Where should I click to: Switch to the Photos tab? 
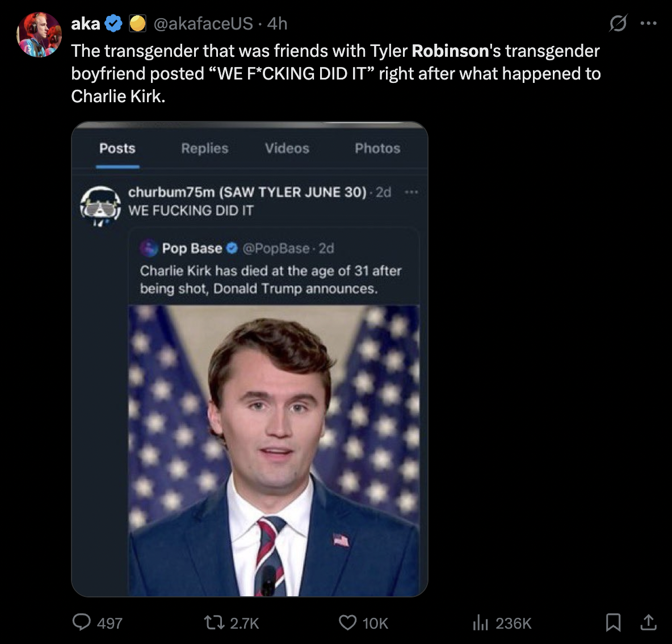point(377,148)
